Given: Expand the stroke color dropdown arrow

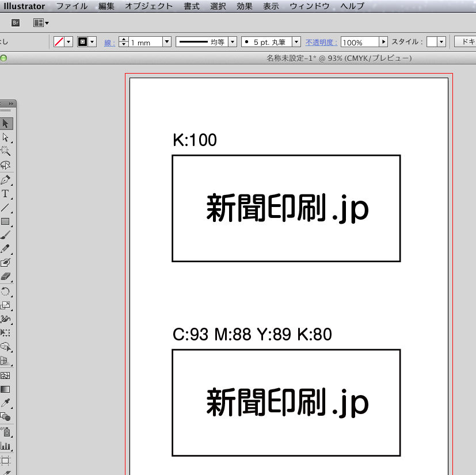Looking at the screenshot, I should point(92,42).
